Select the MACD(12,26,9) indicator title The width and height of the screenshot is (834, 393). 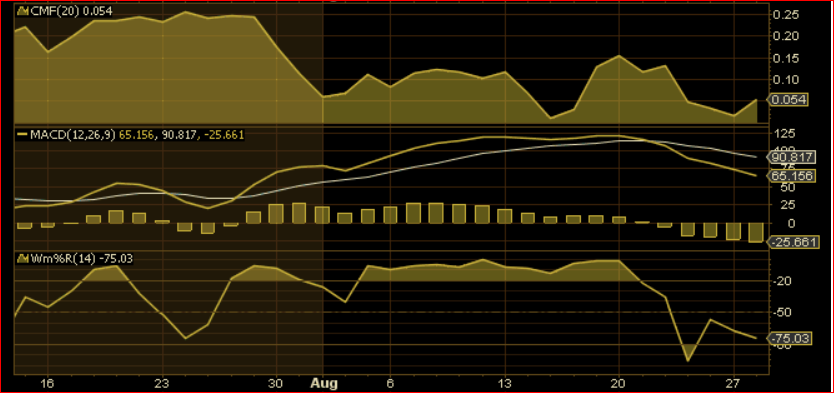click(73, 135)
